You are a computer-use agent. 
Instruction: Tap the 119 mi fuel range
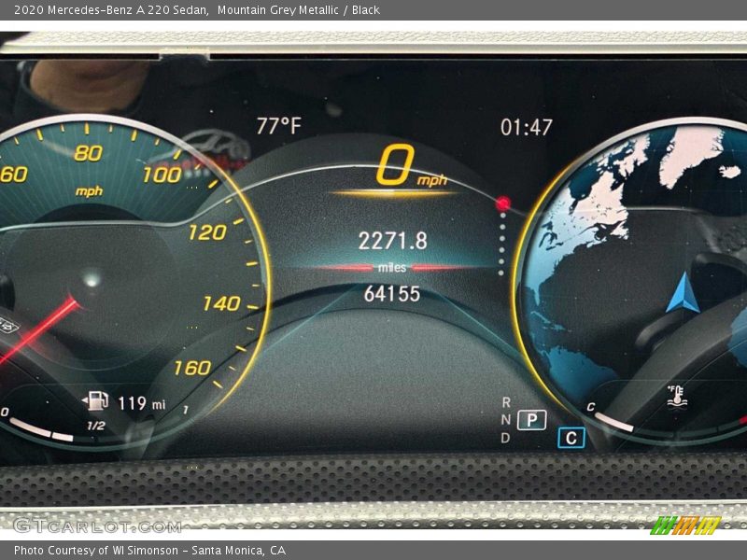(x=142, y=404)
